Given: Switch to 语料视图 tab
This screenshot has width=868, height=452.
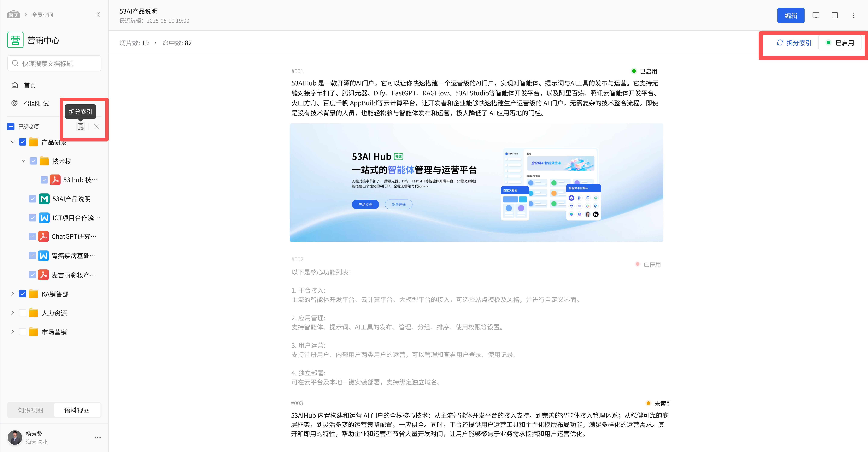Looking at the screenshot, I should (77, 410).
